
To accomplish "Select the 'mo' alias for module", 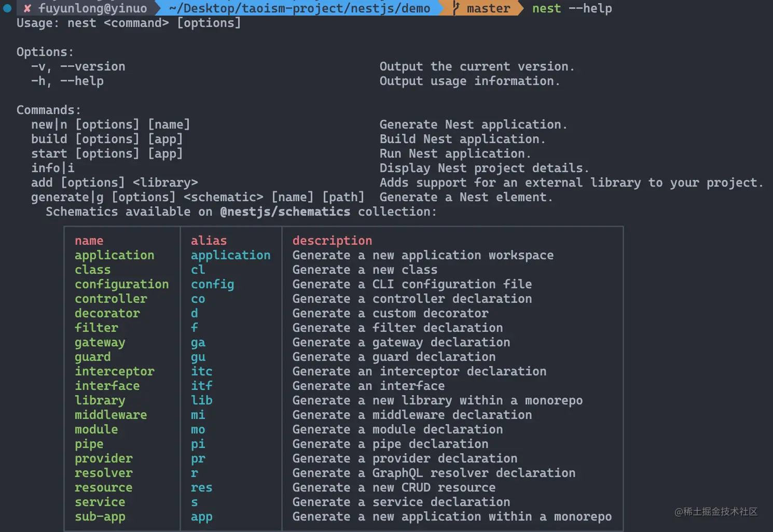I will click(x=198, y=429).
